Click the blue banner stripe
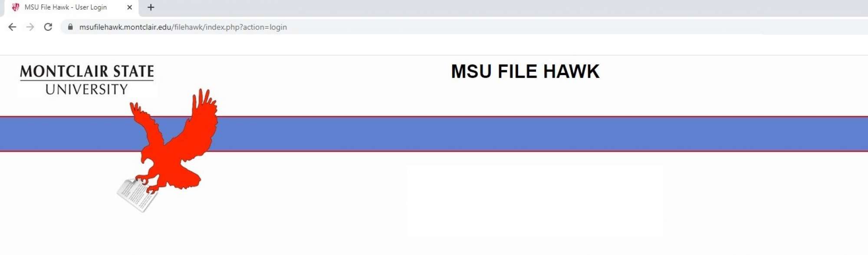 pyautogui.click(x=521, y=133)
